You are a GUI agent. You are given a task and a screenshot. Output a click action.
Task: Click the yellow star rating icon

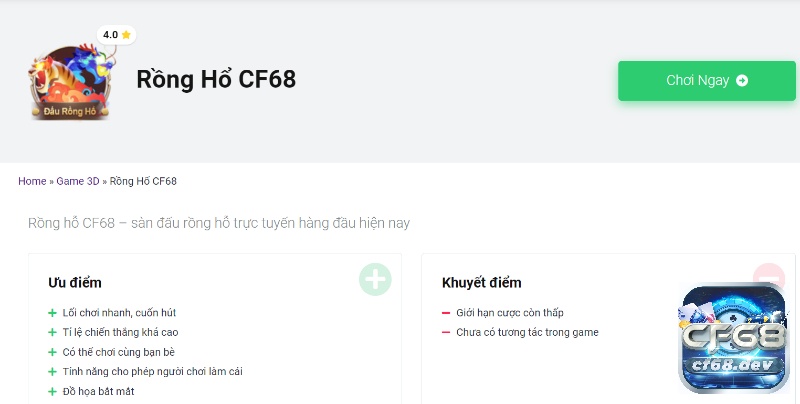tap(126, 35)
